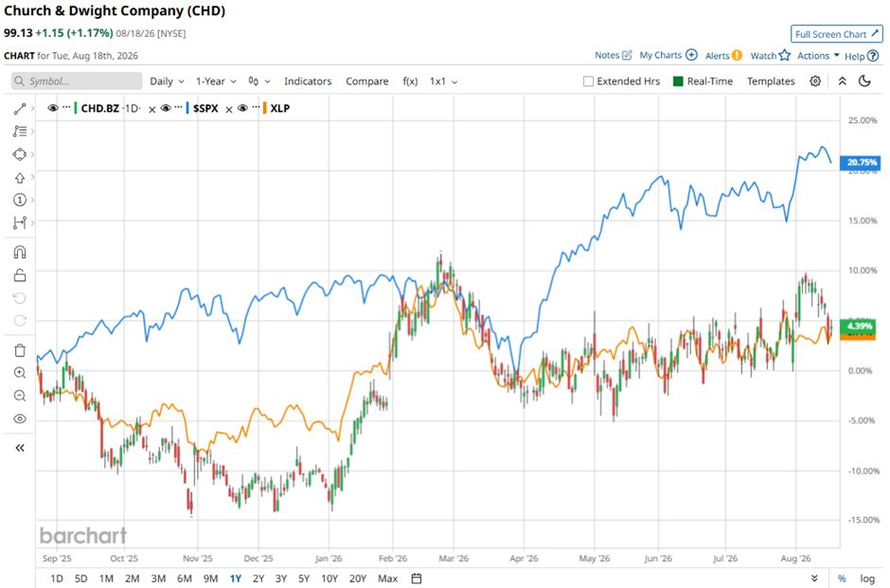Remove the CHD.BZ series with X

[x=152, y=110]
